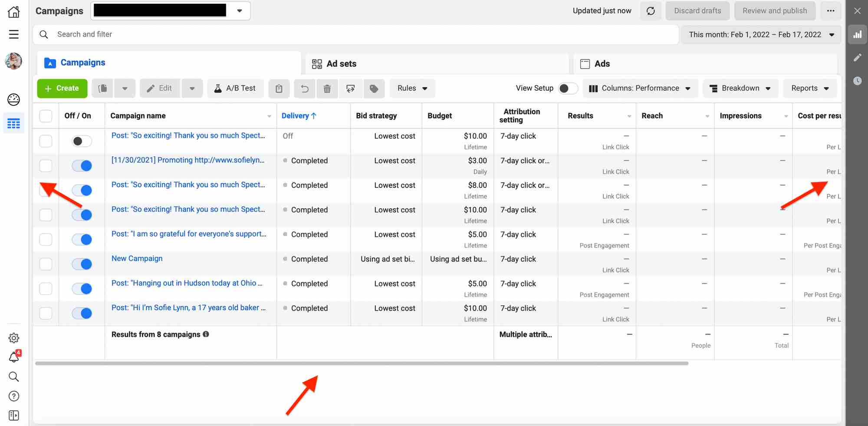Click the green Create button
The image size is (868, 426).
click(62, 88)
